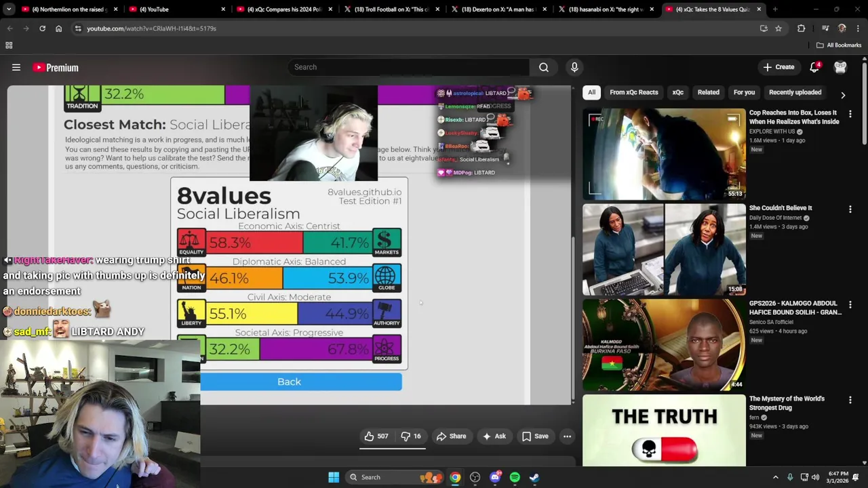Open Chrome three-dot menu
The width and height of the screenshot is (868, 488).
[858, 28]
